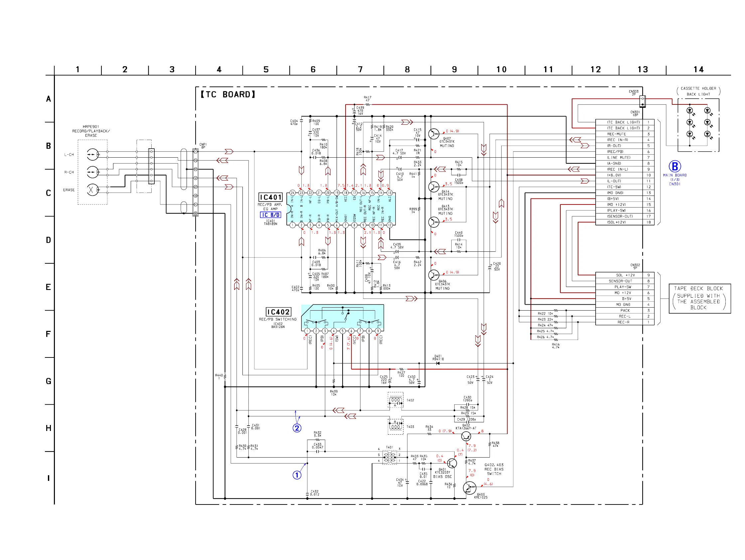The image size is (745, 560).
Task: Click the ERASE head symbol
Action: point(92,190)
